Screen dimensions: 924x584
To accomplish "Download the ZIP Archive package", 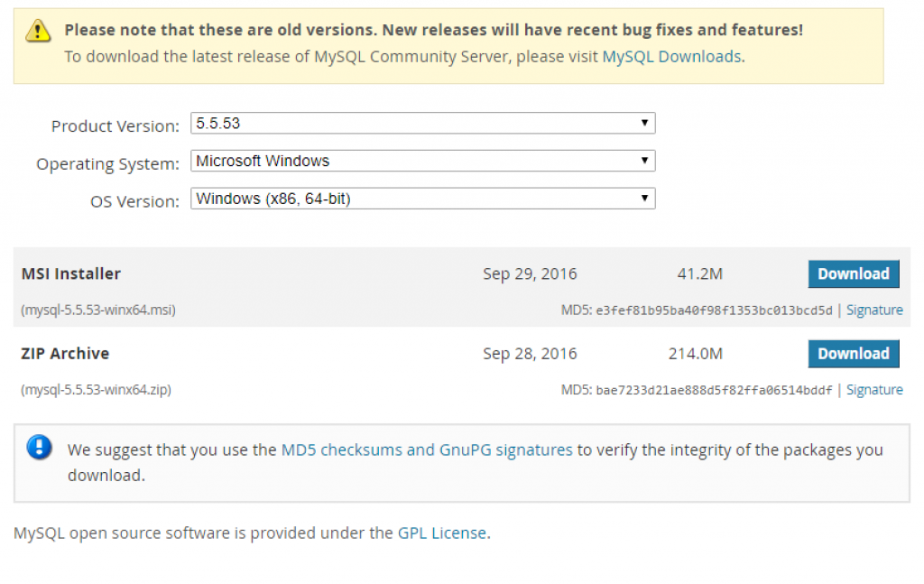I will [853, 354].
